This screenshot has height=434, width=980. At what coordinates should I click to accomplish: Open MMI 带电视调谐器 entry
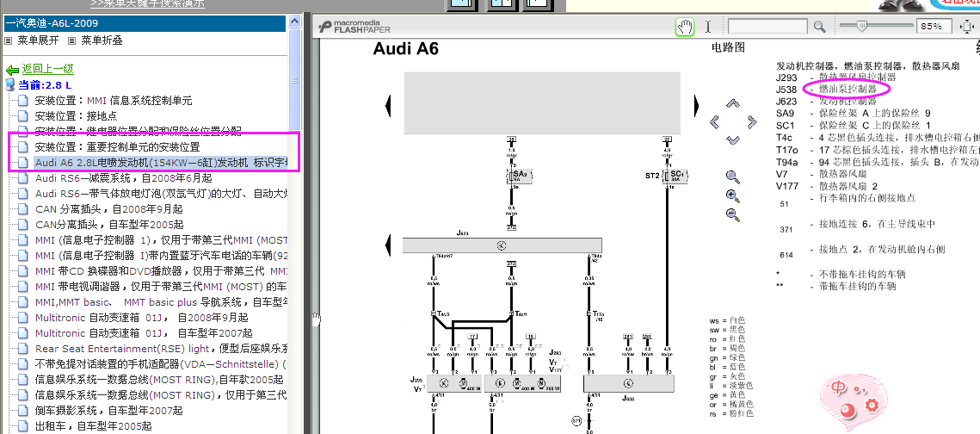coord(161,287)
